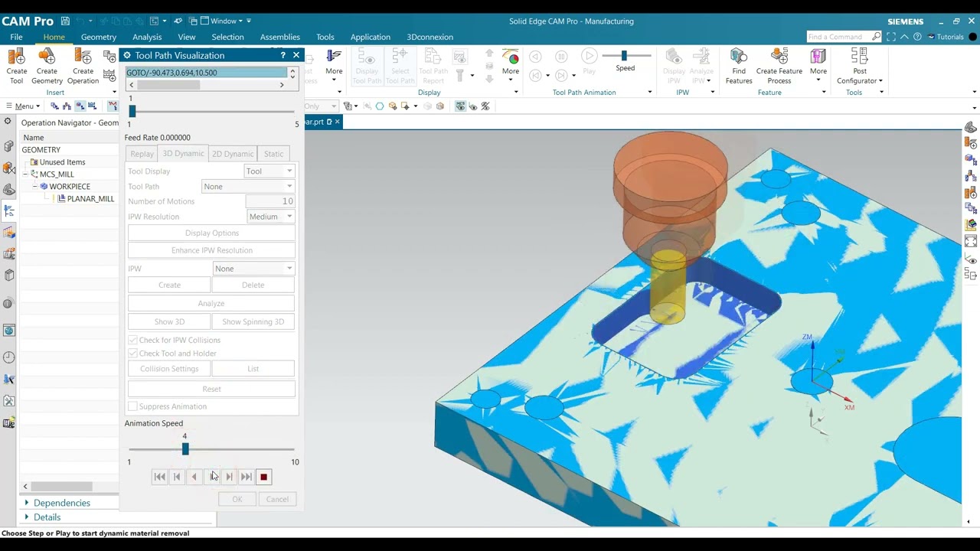Save the file with the title bar disk icon

[x=65, y=21]
